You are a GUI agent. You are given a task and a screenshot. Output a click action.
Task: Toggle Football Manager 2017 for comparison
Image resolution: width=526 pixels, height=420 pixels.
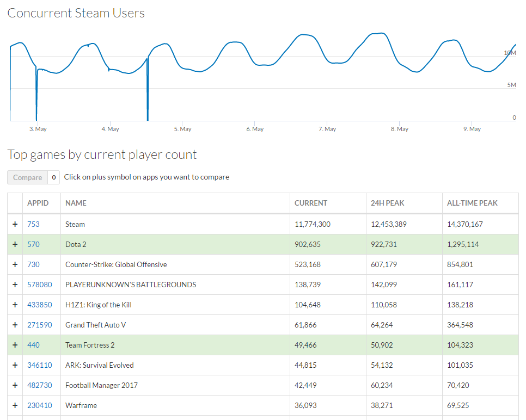click(x=15, y=385)
